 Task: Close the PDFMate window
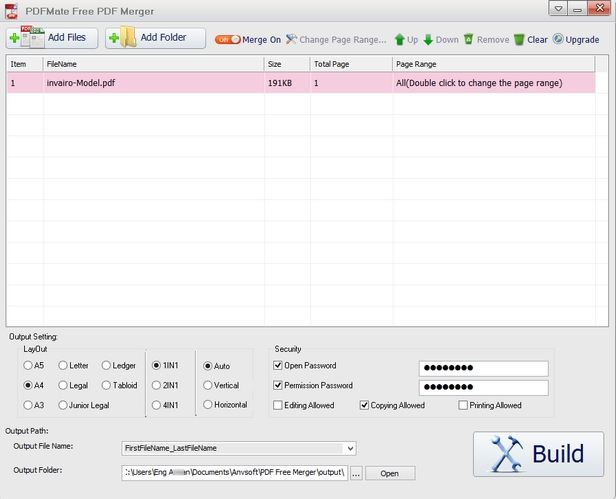[x=600, y=8]
